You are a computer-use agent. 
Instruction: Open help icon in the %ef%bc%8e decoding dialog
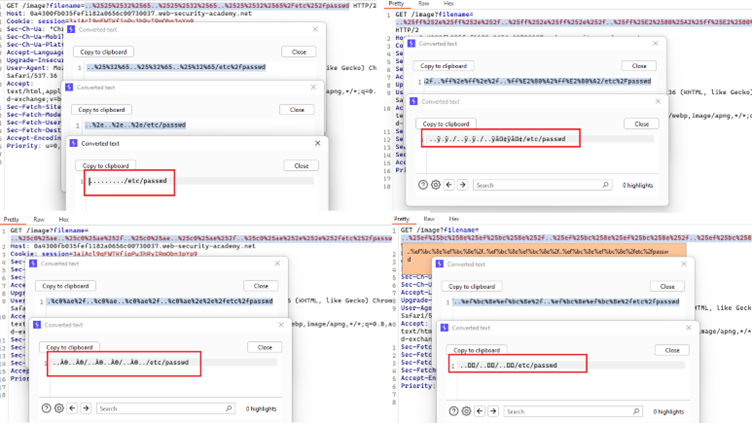454,411
